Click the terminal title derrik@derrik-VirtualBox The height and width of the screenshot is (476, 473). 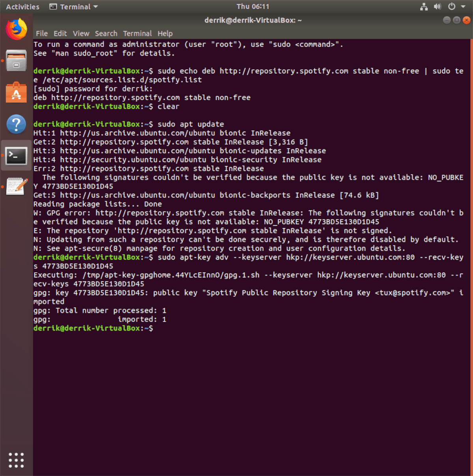tap(253, 20)
